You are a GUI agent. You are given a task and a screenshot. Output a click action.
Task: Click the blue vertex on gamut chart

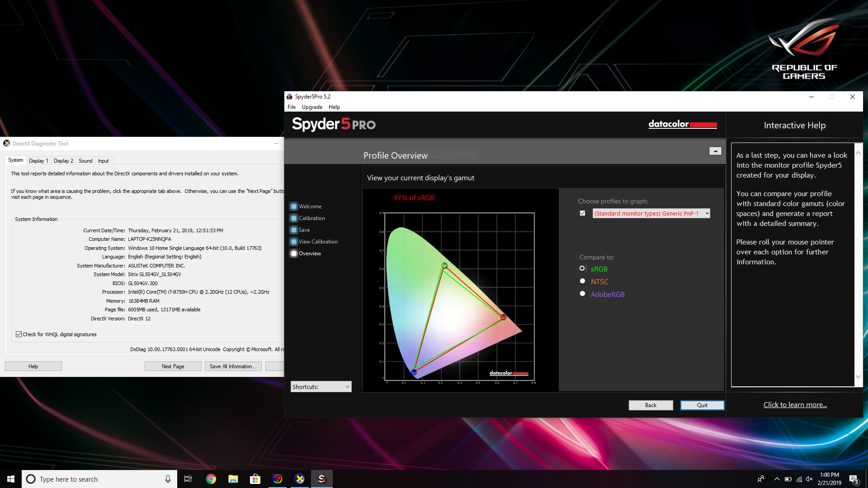(x=414, y=372)
